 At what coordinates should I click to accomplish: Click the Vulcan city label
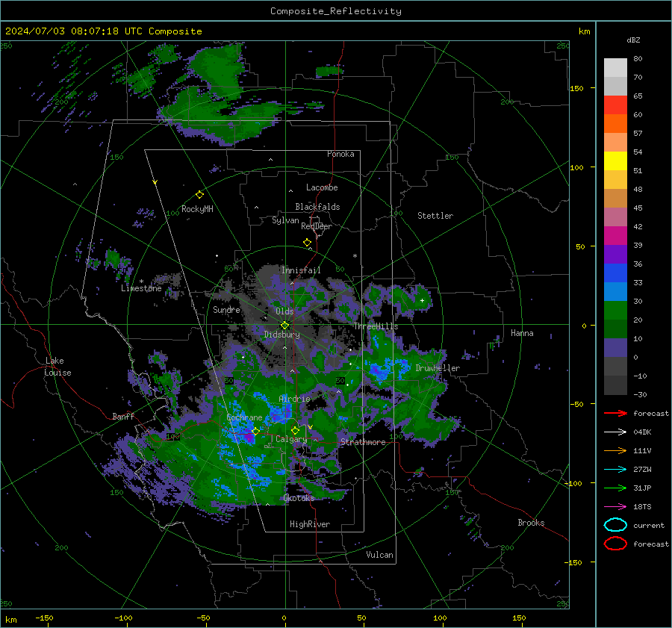click(x=380, y=555)
